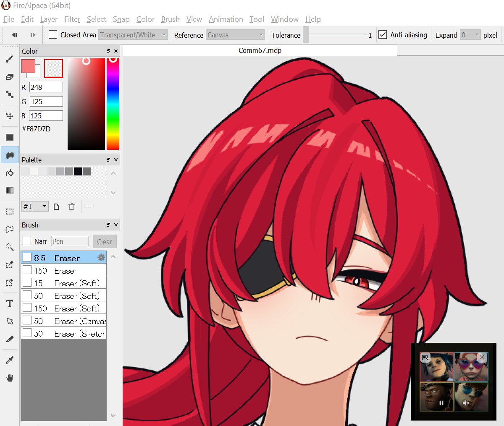
Task: Create a new palette with page icon
Action: point(56,206)
